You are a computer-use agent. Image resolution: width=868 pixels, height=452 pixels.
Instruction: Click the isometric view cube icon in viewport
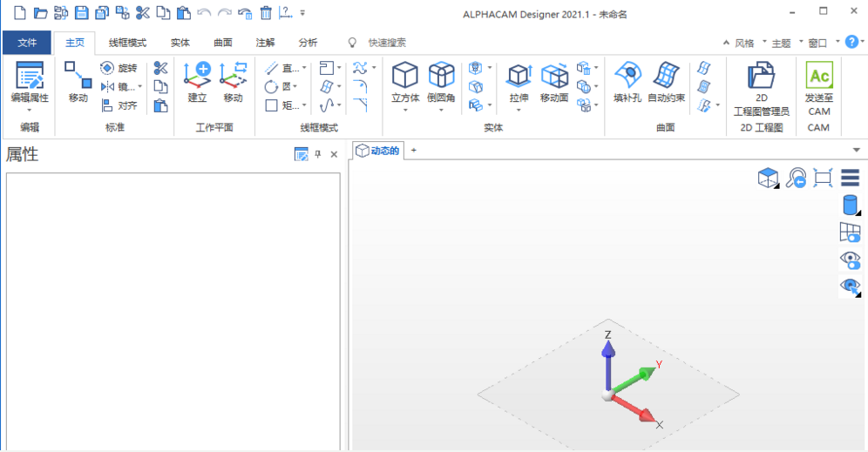(x=769, y=179)
